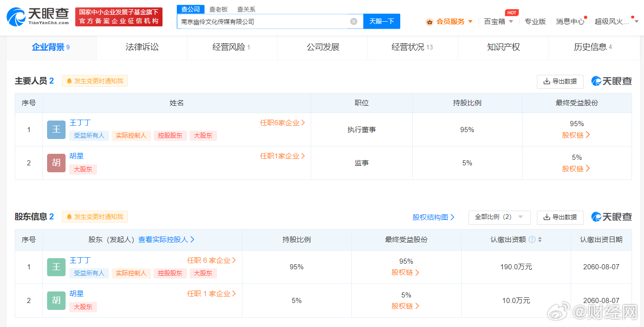This screenshot has width=644, height=327.
Task: Click the download icon in 主要人员 导出数据
Action: [547, 81]
